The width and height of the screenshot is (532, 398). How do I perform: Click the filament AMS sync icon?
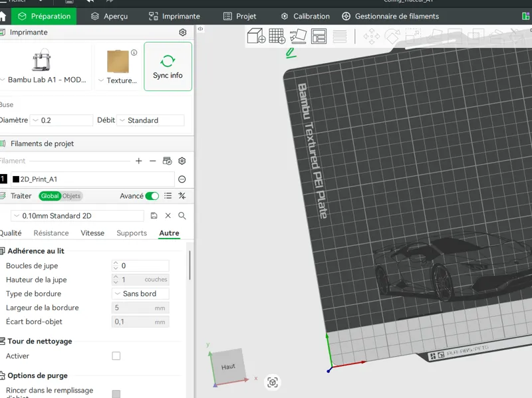(x=168, y=161)
